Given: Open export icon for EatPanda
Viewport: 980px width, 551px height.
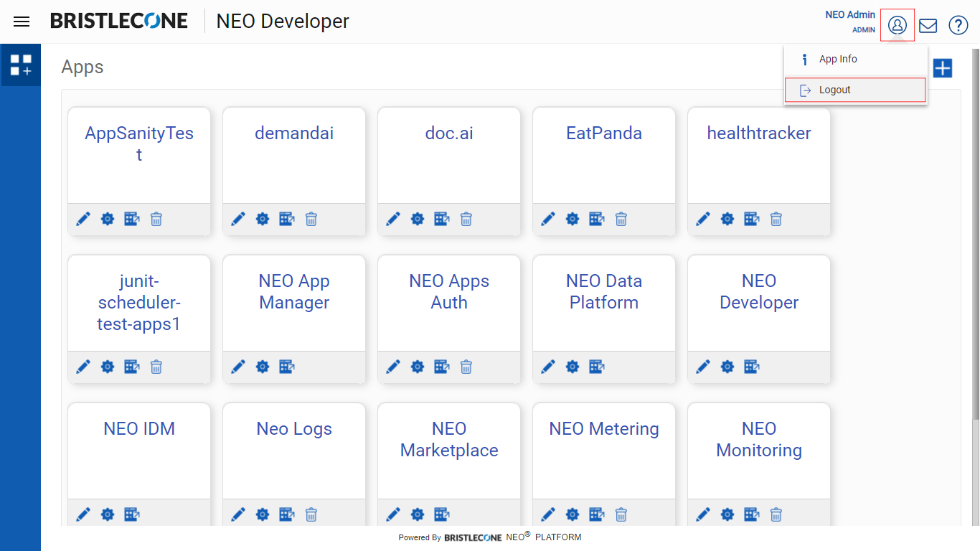Looking at the screenshot, I should click(597, 219).
